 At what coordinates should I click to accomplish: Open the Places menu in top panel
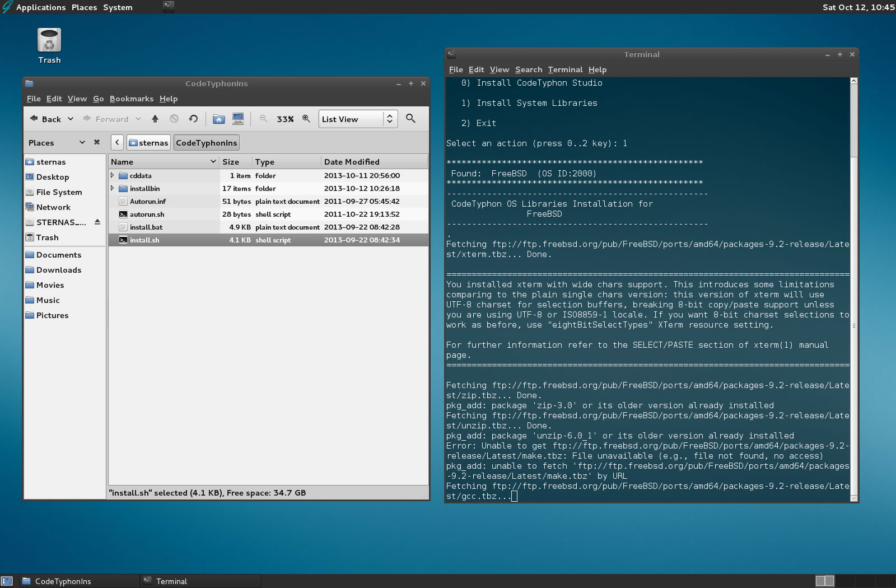coord(84,7)
